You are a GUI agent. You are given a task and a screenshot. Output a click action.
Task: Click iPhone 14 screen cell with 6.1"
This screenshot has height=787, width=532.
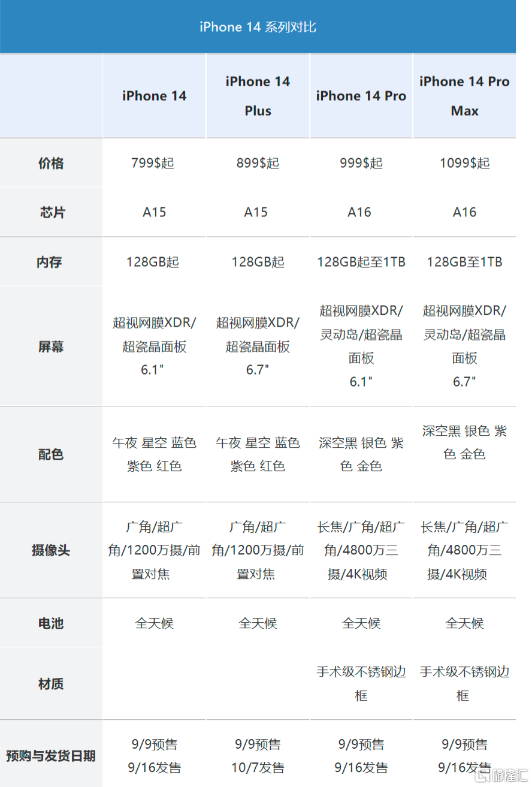coord(155,346)
